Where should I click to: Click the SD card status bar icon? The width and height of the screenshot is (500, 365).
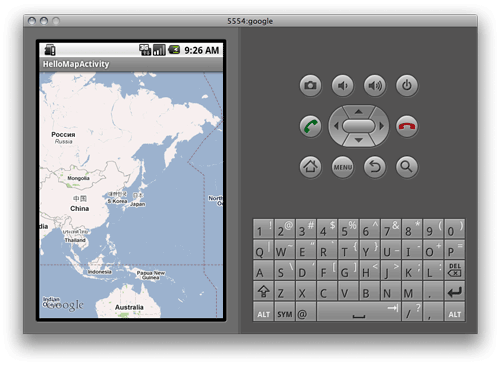click(x=50, y=50)
